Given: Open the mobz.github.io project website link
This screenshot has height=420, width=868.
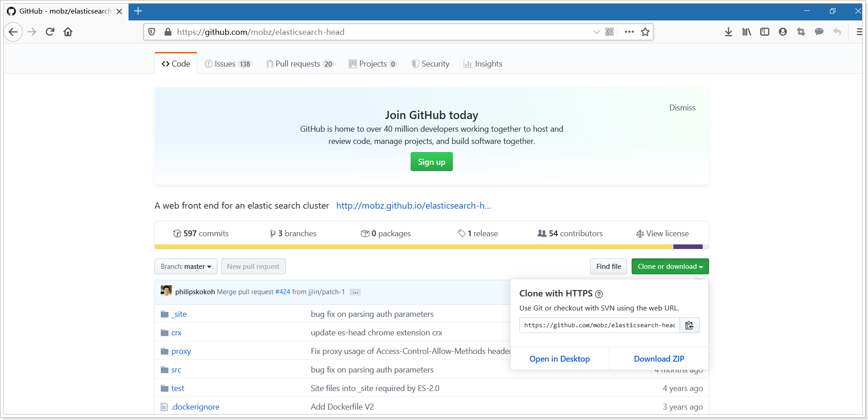Looking at the screenshot, I should [413, 206].
